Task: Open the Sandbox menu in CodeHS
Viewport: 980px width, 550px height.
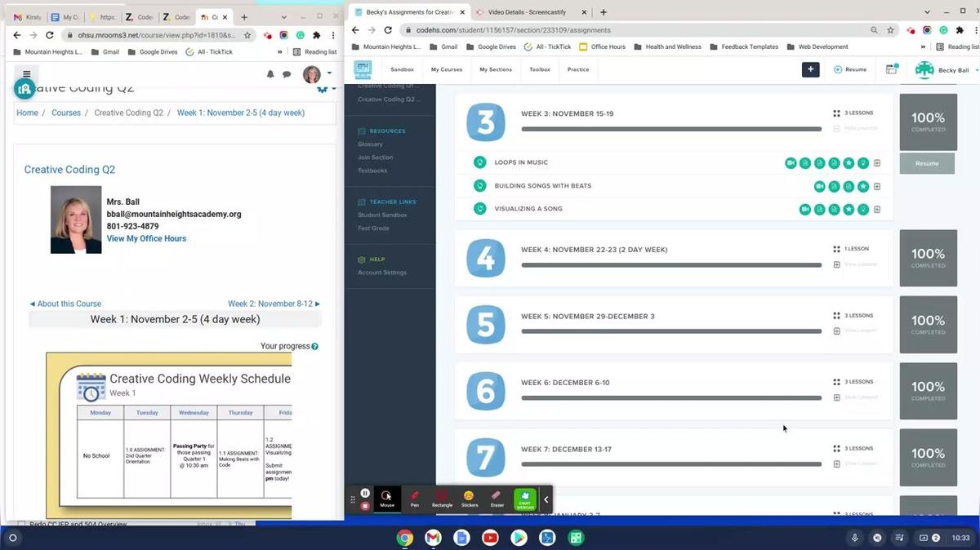Action: click(402, 69)
